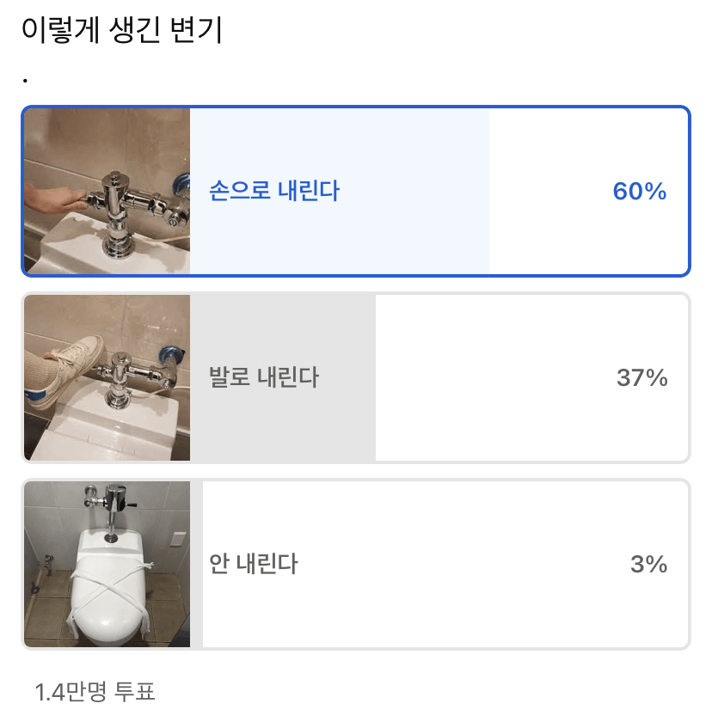Click the 3% result percentage
Screen dimensions: 712x728
click(x=648, y=564)
